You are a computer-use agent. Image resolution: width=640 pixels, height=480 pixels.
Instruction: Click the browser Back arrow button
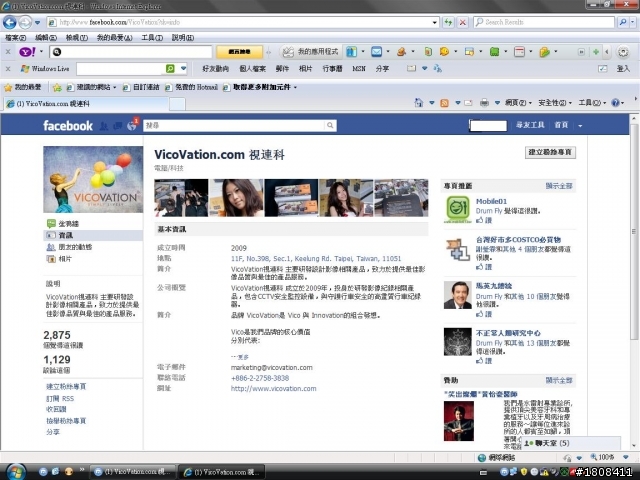[10, 22]
